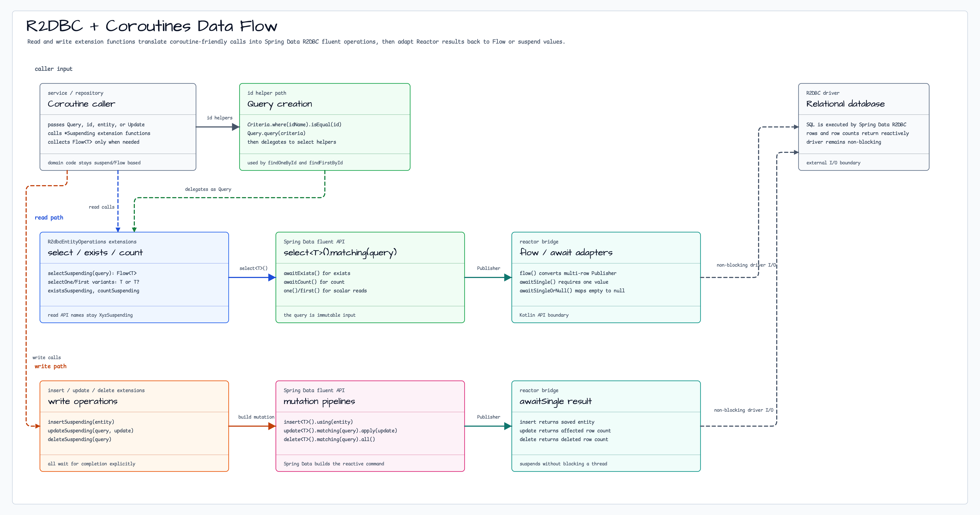Click 'passes Query, id, entity, or Update' line
Image resolution: width=980 pixels, height=515 pixels.
click(x=96, y=125)
